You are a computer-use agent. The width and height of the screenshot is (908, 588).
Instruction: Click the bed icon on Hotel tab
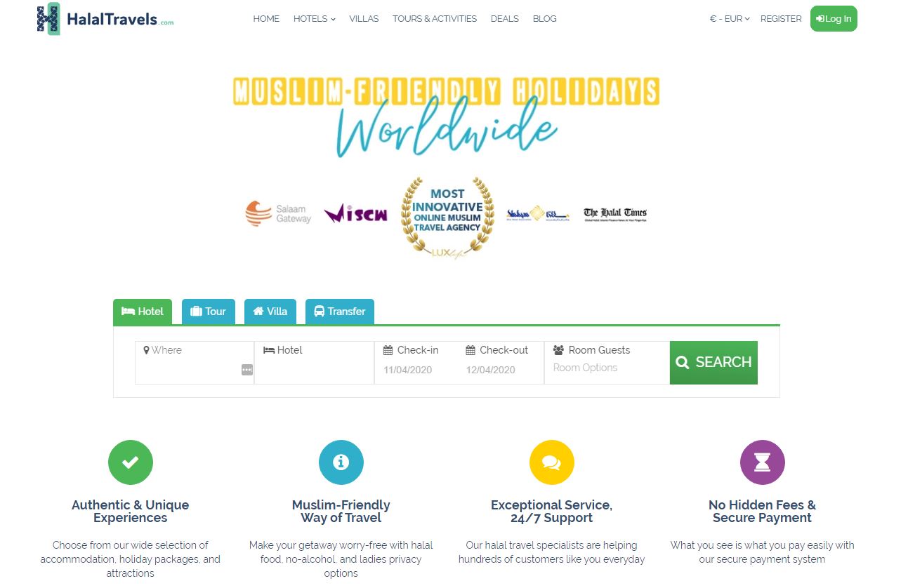(128, 312)
